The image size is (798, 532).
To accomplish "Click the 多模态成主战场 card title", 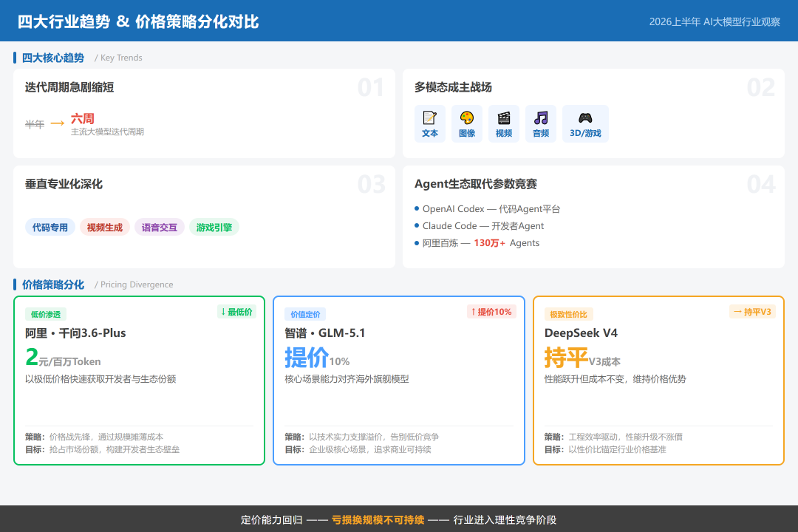I will [x=453, y=87].
